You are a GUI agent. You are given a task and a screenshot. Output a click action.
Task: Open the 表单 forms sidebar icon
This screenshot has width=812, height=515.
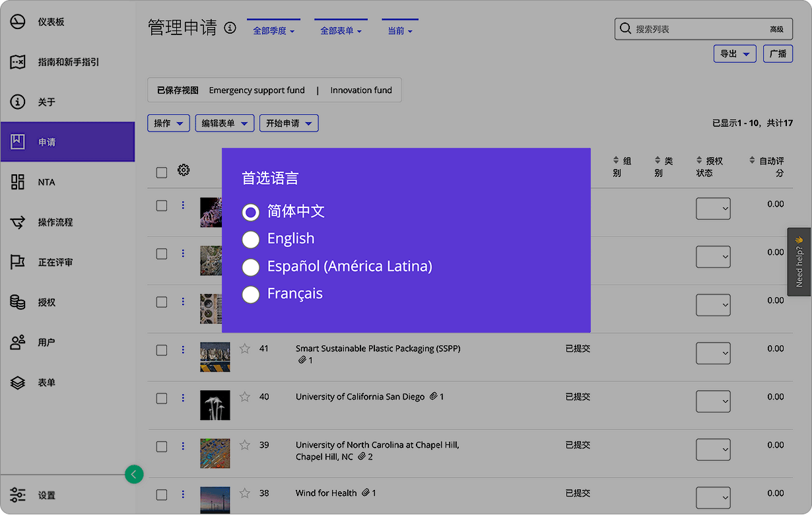click(18, 382)
